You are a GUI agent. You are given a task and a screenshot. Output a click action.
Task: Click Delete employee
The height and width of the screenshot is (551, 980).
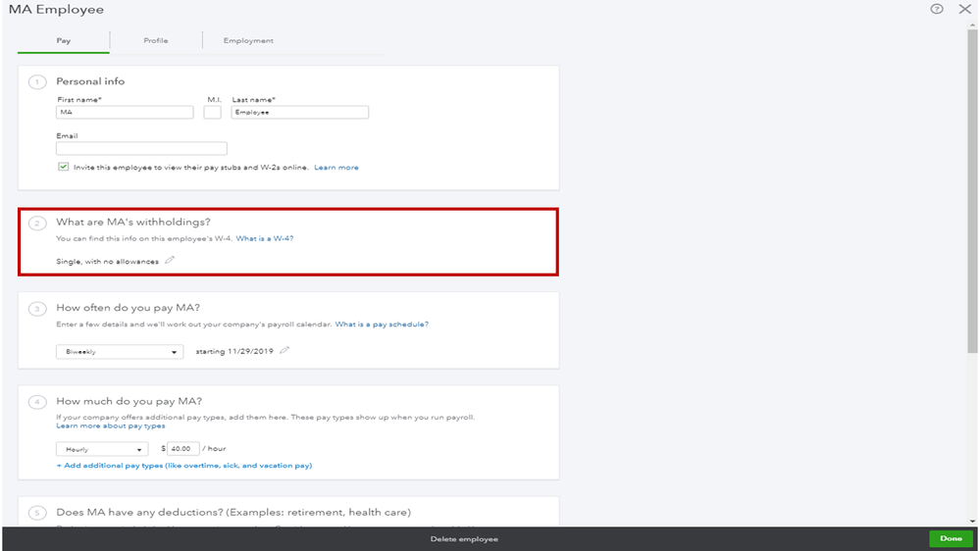tap(464, 539)
